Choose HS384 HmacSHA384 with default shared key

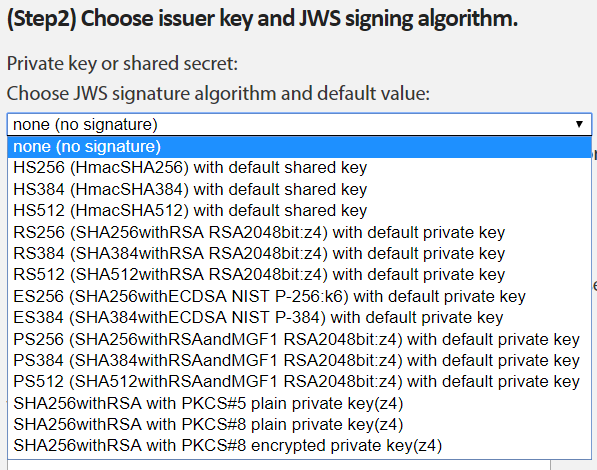click(x=300, y=189)
